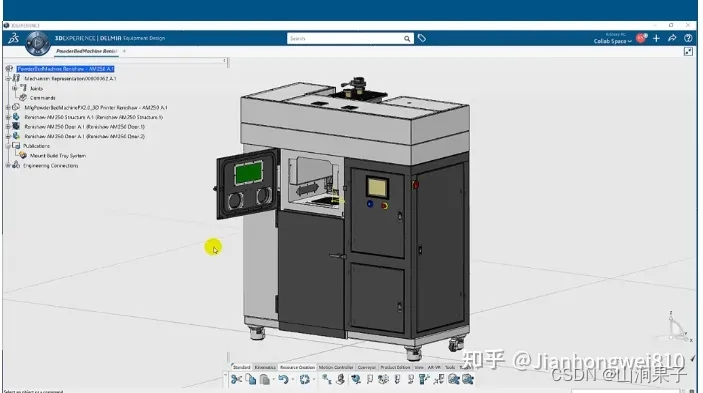Select the PowderBedMachine document tab
The image size is (703, 393).
(x=86, y=51)
